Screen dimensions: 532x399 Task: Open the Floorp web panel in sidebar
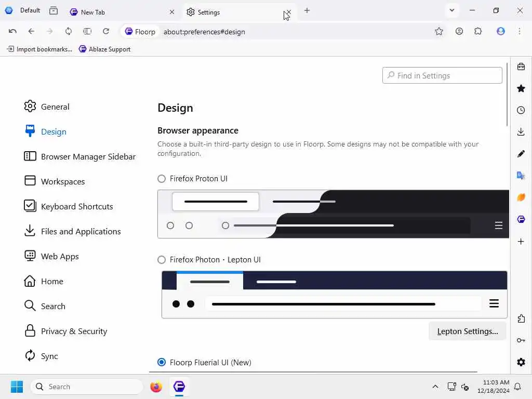pyautogui.click(x=521, y=219)
